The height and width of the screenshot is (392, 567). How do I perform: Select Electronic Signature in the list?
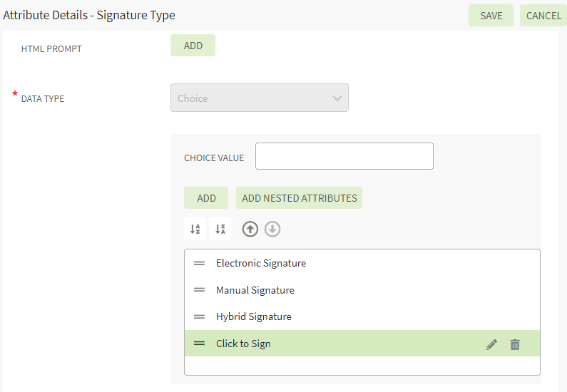(261, 263)
